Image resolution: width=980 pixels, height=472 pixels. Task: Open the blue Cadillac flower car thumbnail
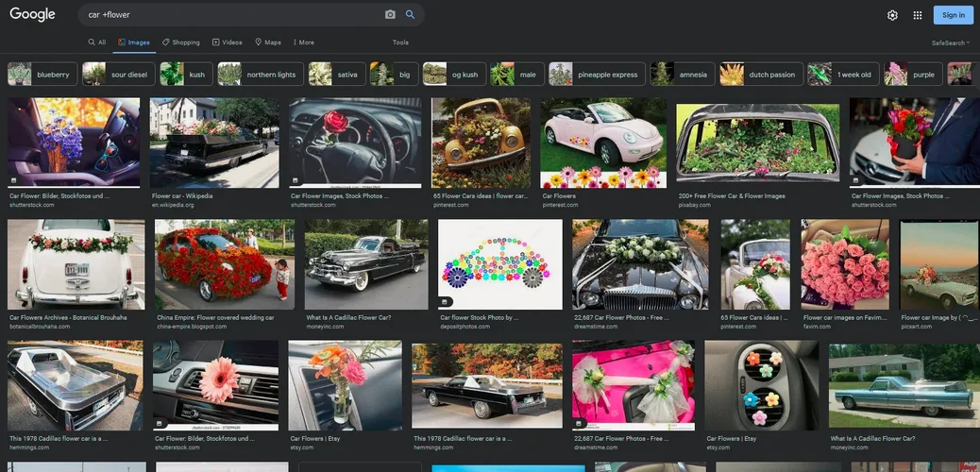(x=904, y=385)
